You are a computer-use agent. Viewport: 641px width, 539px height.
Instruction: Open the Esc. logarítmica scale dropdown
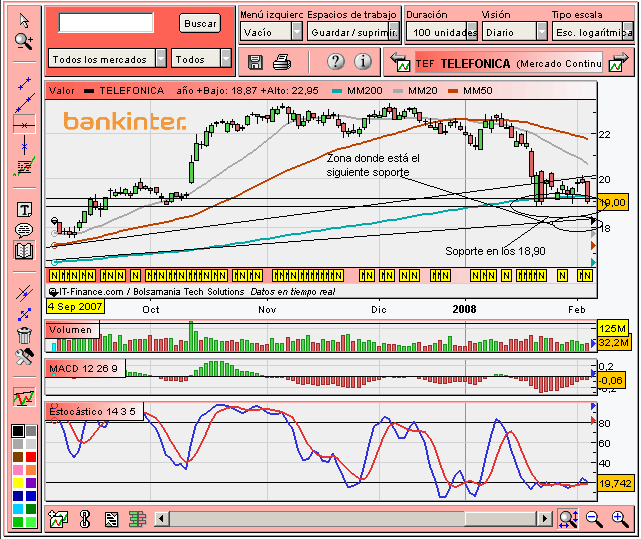(x=592, y=31)
